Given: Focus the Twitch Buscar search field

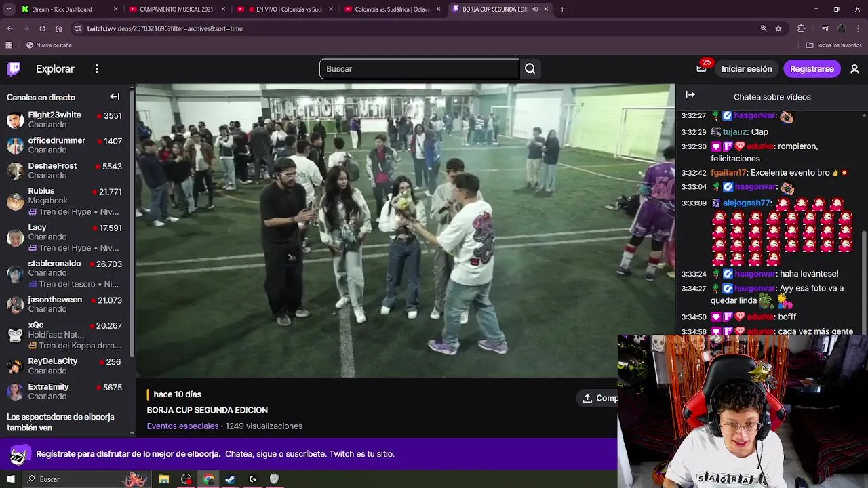Looking at the screenshot, I should (419, 68).
